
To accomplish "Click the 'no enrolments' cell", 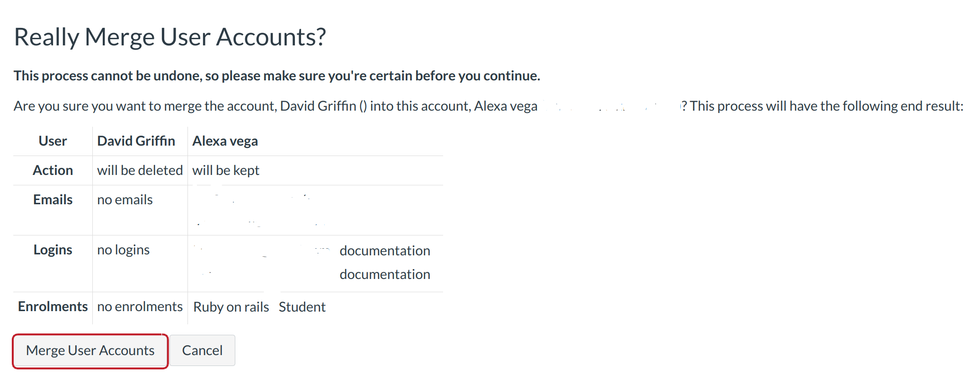I will (140, 306).
